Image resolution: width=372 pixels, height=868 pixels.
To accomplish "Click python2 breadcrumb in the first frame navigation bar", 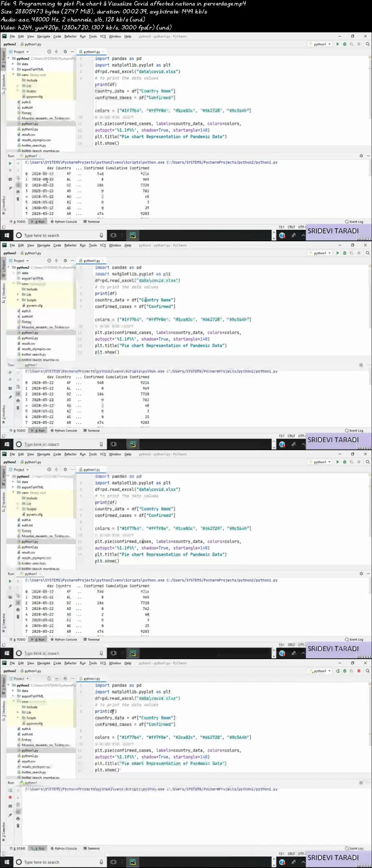I will (10, 44).
